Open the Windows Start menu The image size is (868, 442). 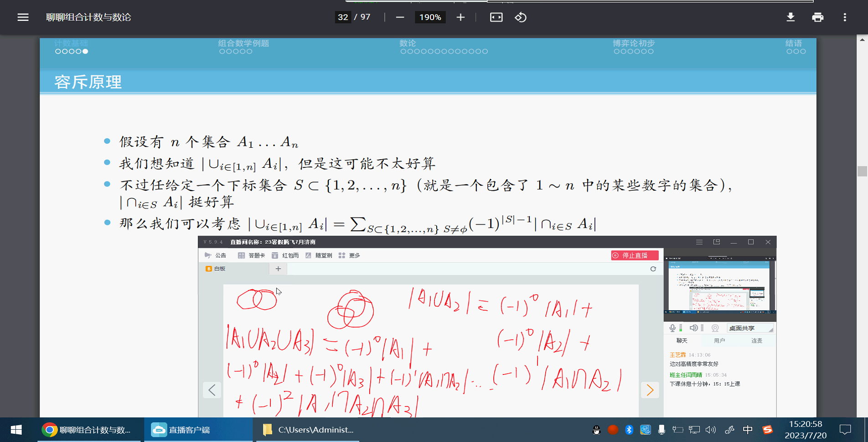[x=16, y=430]
